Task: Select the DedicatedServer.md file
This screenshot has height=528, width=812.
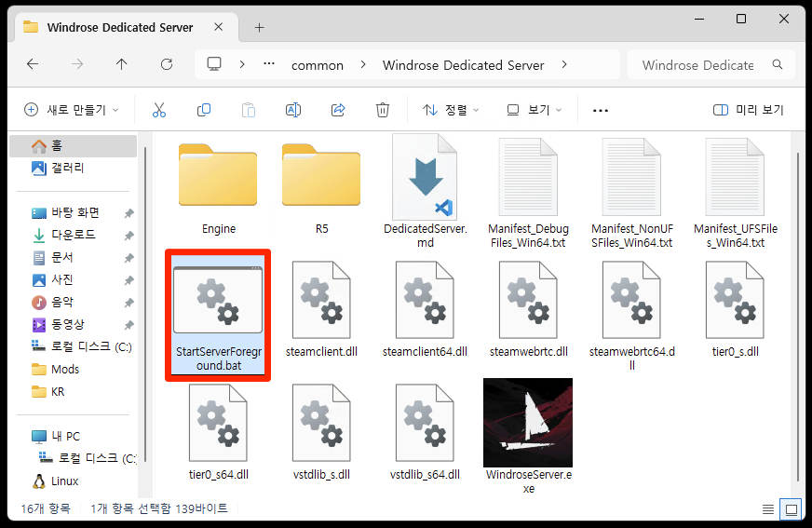Action: [426, 191]
